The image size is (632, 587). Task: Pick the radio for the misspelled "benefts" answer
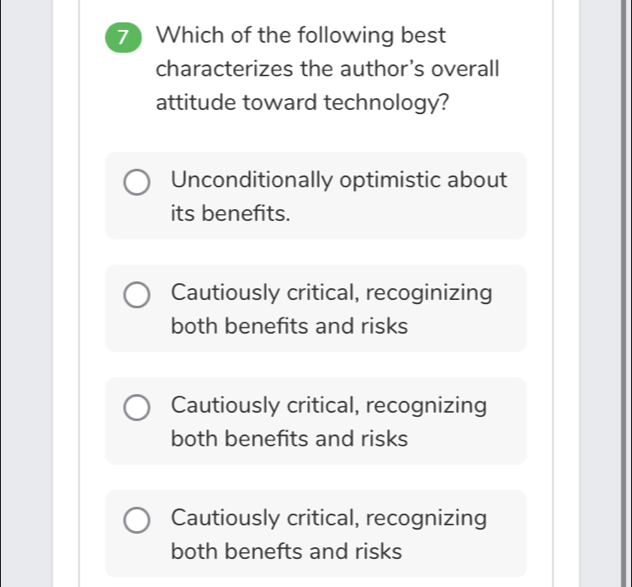(x=138, y=520)
